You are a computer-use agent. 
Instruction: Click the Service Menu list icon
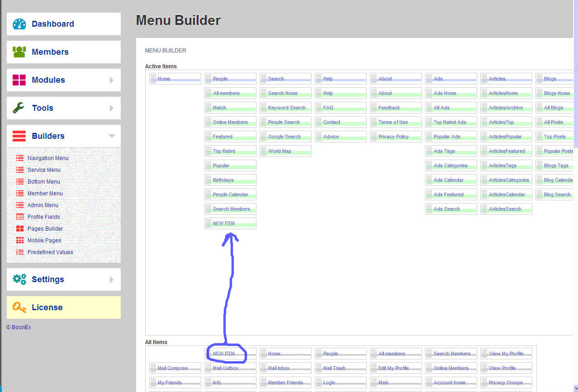pyautogui.click(x=20, y=170)
